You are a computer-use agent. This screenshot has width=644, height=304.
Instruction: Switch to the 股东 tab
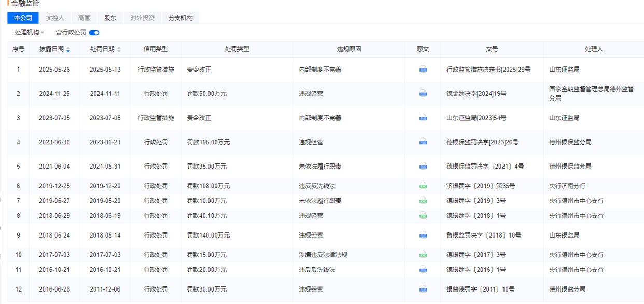[110, 17]
